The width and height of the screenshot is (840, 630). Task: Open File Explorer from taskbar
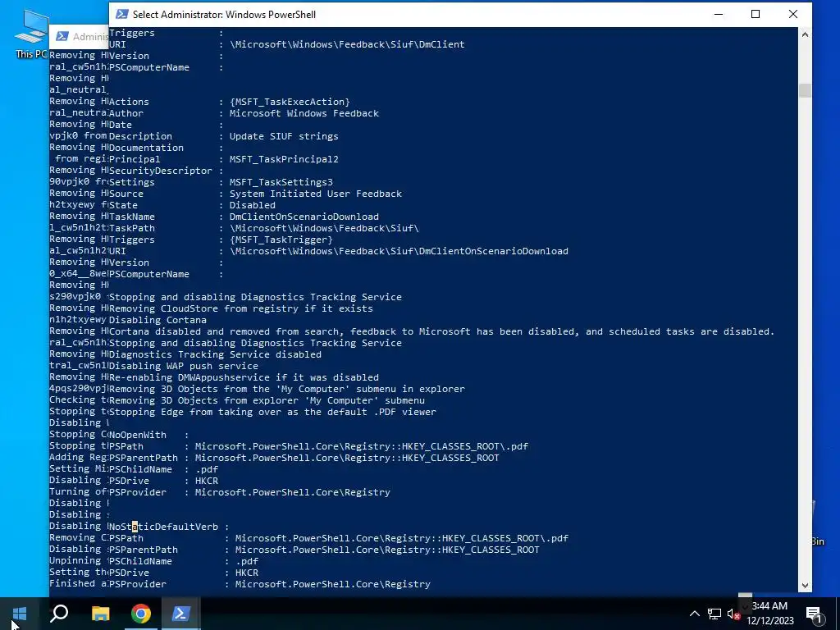[100, 614]
